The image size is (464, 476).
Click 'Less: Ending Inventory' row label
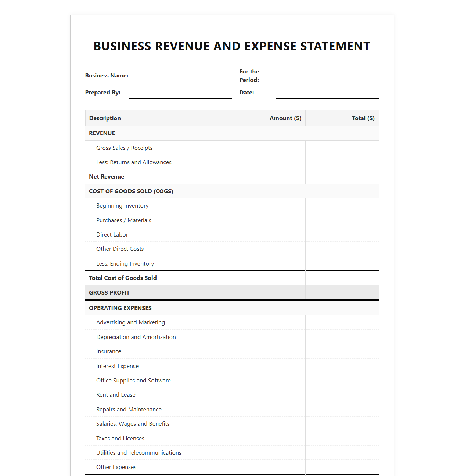(125, 264)
